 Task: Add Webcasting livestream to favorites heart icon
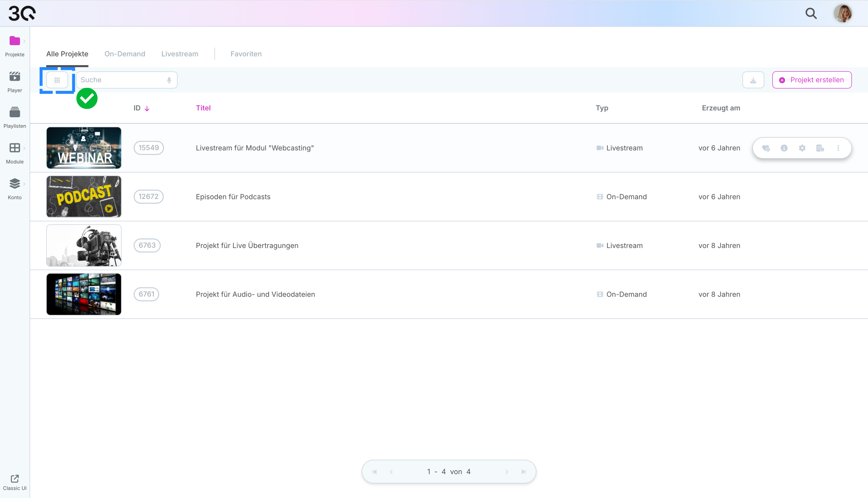[766, 148]
